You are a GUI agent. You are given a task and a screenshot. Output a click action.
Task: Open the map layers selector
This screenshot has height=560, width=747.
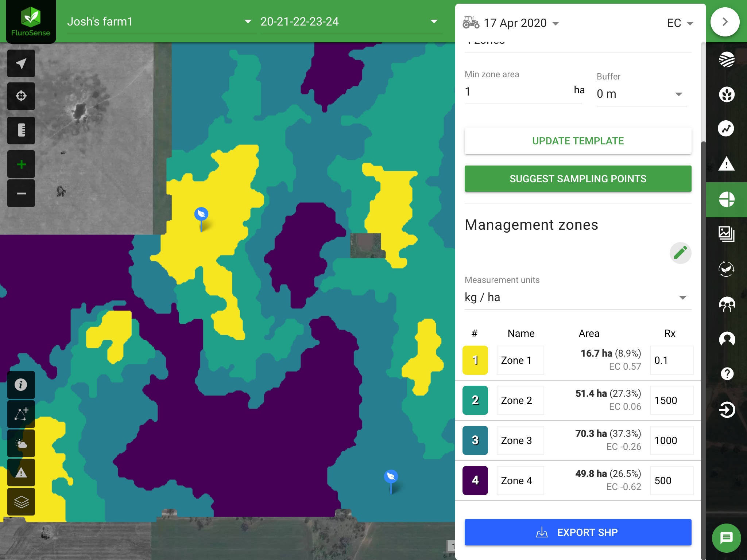(x=21, y=502)
